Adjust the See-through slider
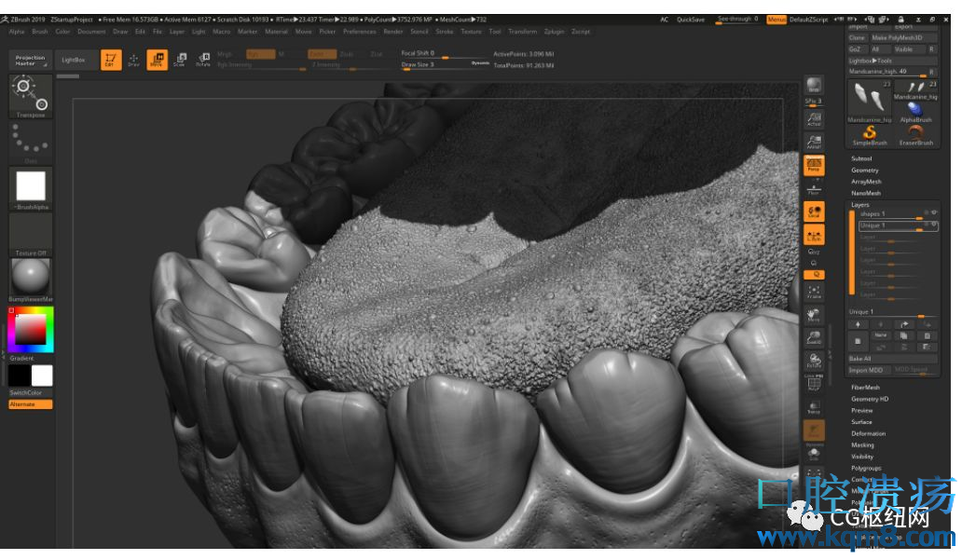The width and height of the screenshot is (962, 560). coord(738,20)
